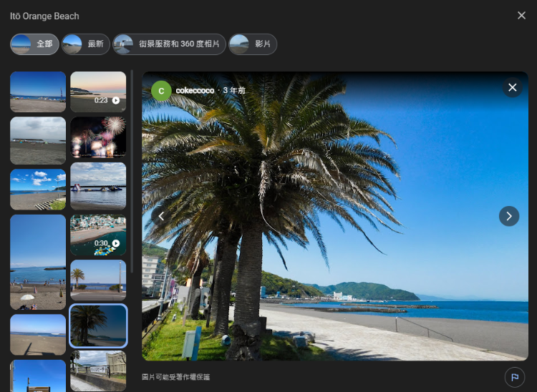Open the inflatable water park thumbnail

(98, 186)
